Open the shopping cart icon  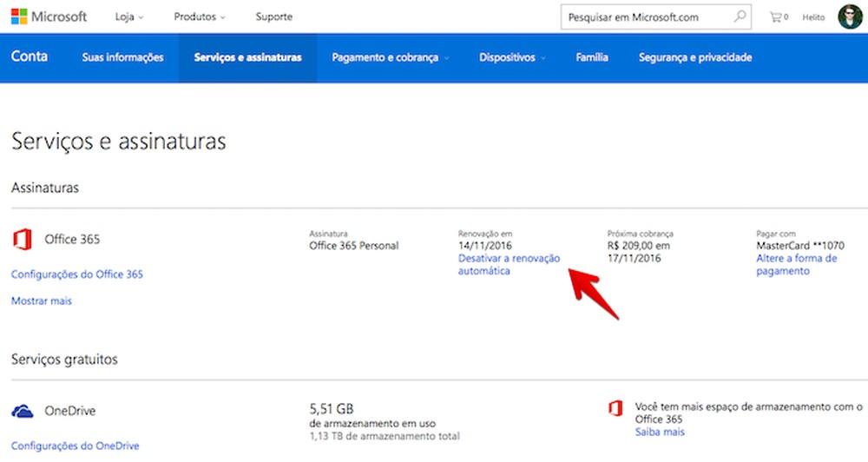[779, 17]
